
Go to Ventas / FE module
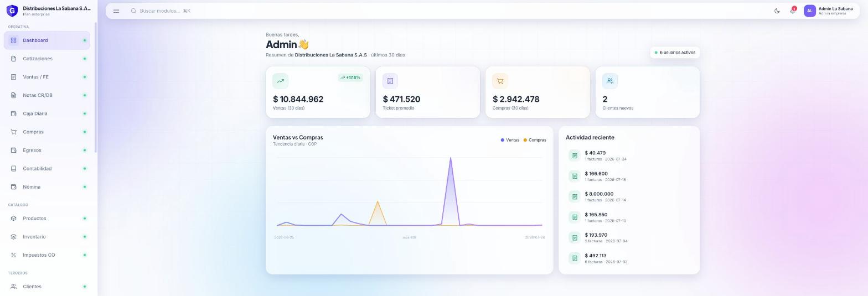point(47,77)
